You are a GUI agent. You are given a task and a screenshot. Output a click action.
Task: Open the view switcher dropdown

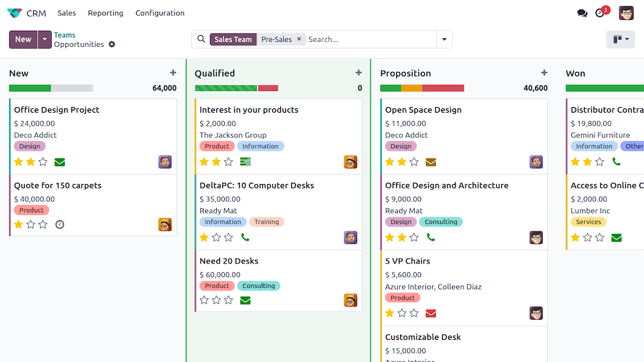(x=621, y=39)
